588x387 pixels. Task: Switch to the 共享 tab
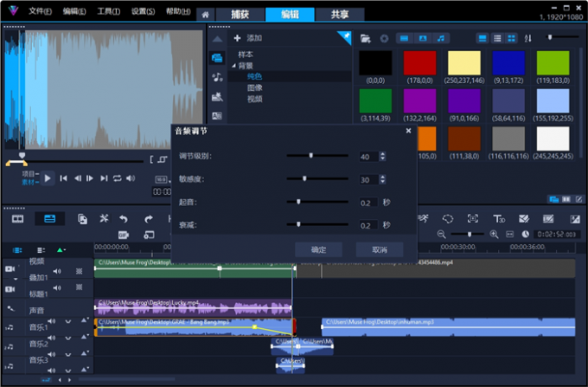340,14
